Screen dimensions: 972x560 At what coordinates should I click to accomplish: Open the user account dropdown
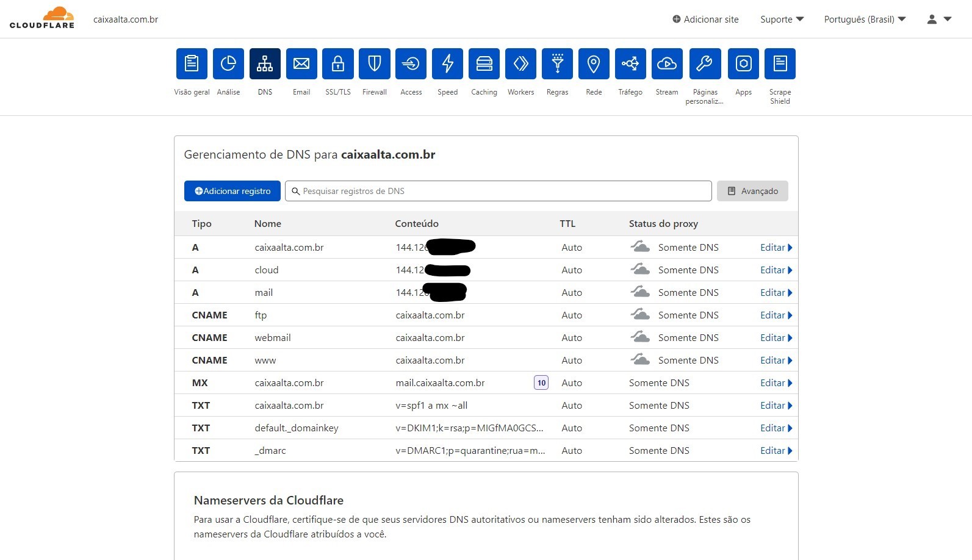coord(939,20)
